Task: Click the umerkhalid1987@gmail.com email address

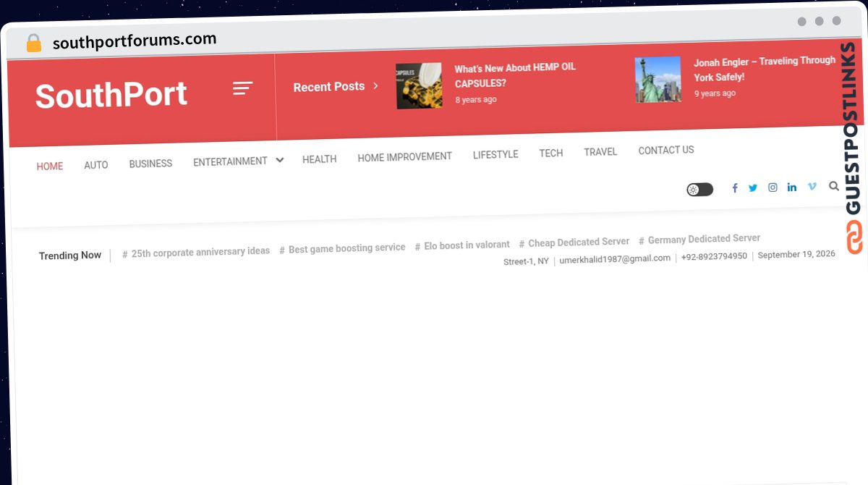Action: click(x=615, y=259)
